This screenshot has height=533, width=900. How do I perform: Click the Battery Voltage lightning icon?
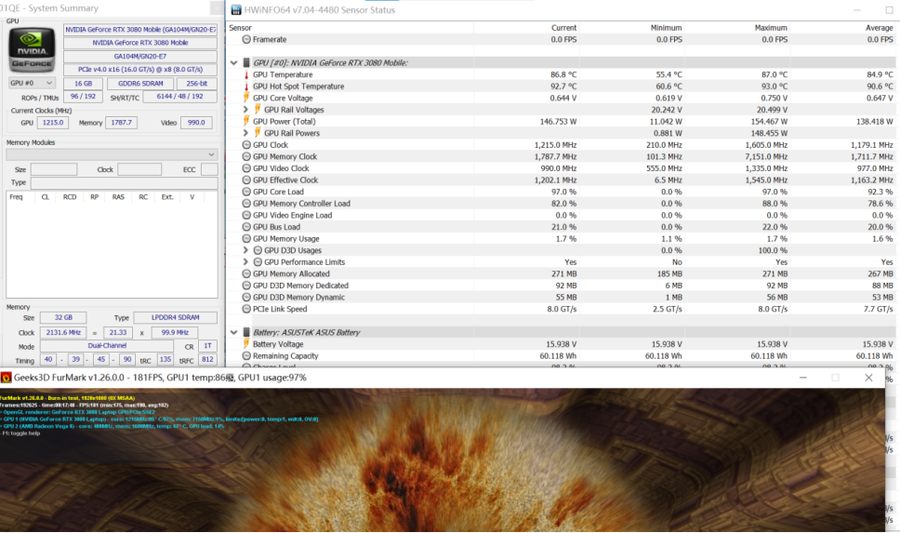point(246,344)
